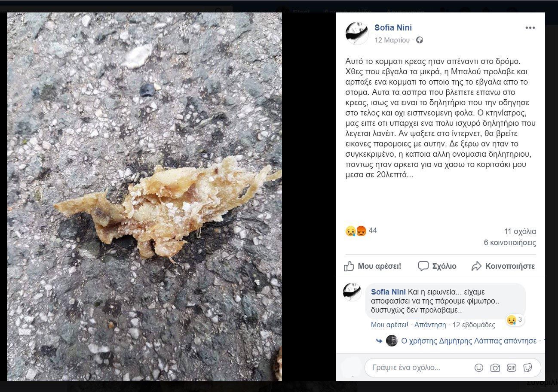Expand the Δημήτρης Λάππας reply thread
Screen dimensions: 558x392
pos(469,341)
